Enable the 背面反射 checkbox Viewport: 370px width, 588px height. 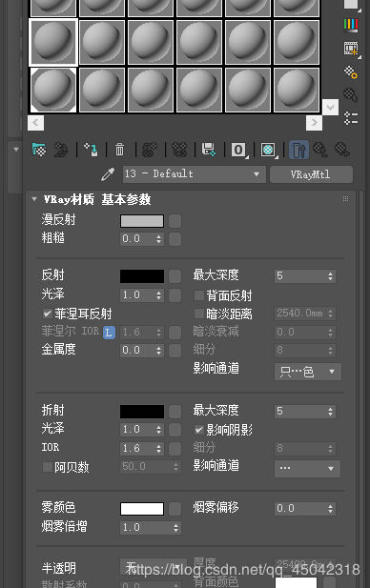[x=199, y=295]
